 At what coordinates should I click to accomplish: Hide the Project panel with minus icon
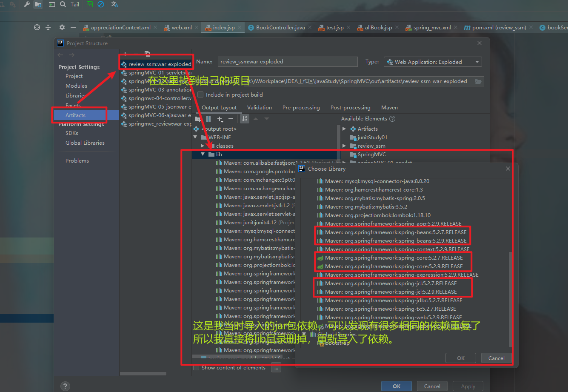[73, 27]
